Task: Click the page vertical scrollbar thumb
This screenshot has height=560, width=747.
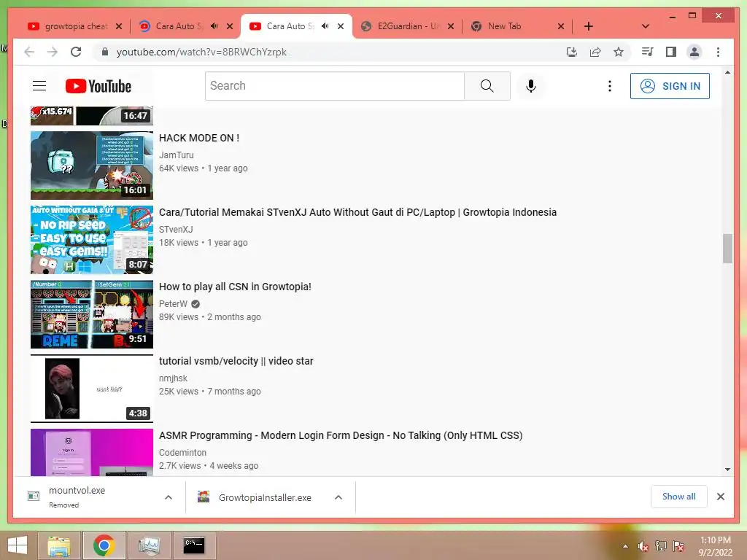Action: click(727, 248)
